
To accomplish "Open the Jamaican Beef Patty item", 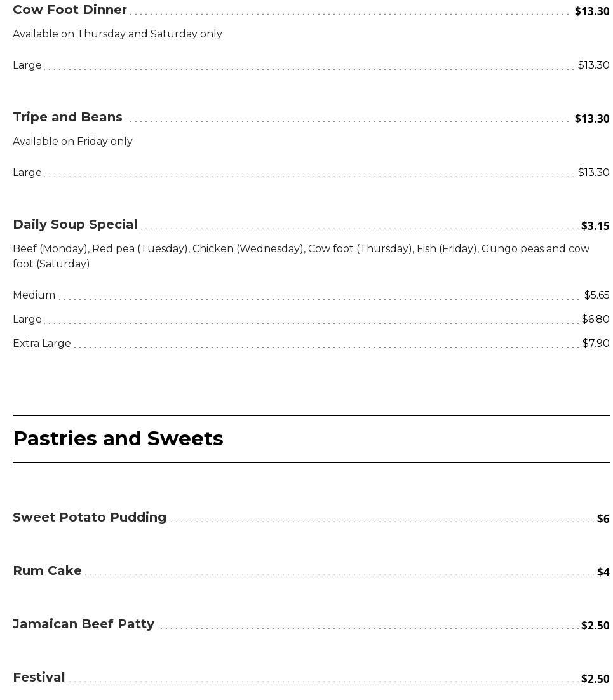I will coord(84,624).
